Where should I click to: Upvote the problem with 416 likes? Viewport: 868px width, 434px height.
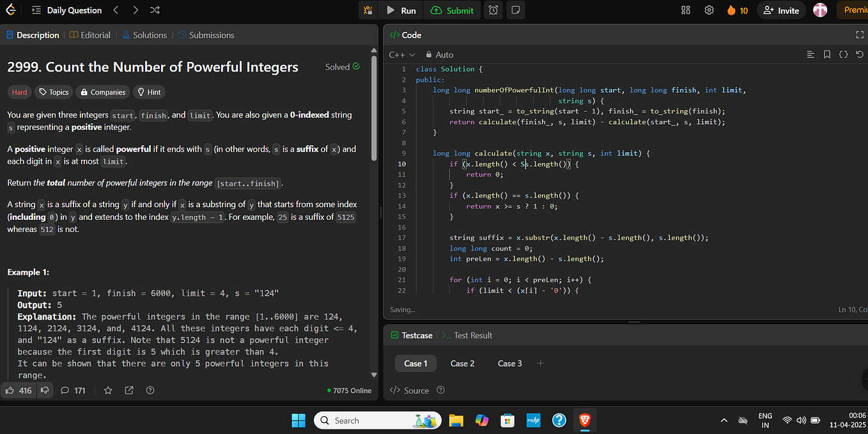click(x=19, y=390)
